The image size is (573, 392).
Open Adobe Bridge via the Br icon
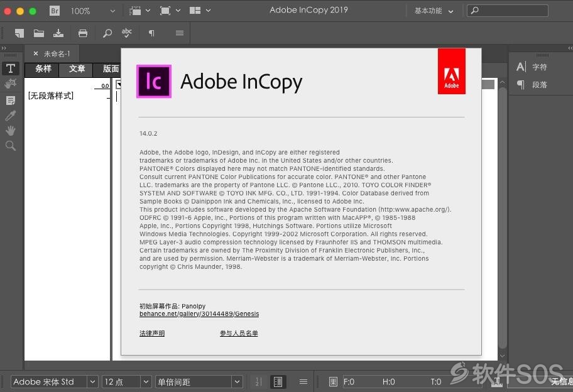pyautogui.click(x=55, y=11)
